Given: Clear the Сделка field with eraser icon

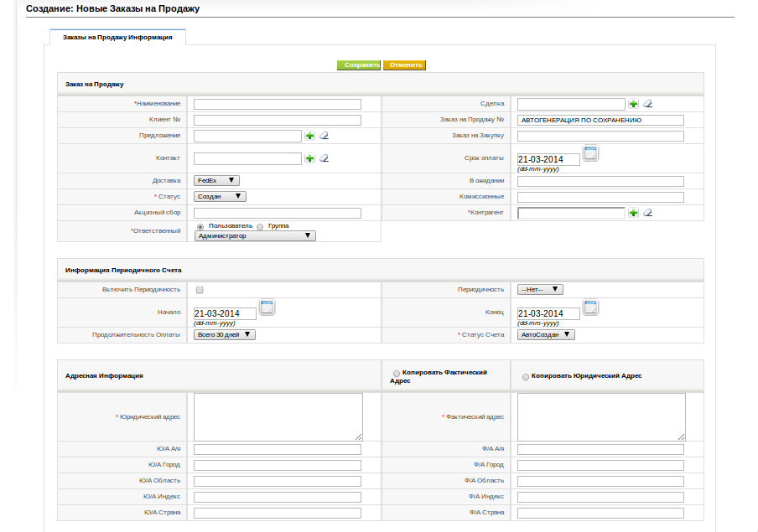Looking at the screenshot, I should [x=648, y=104].
